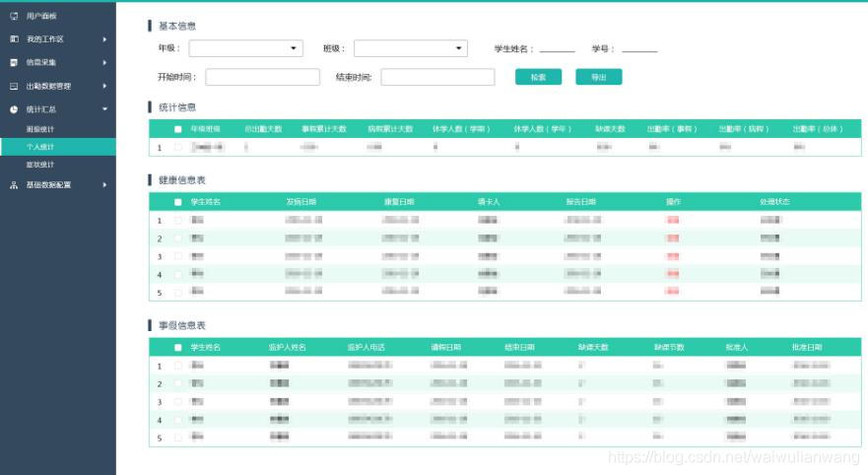Click red 操作 button in health table row 4
Viewport: 868px width, 475px height.
click(673, 274)
